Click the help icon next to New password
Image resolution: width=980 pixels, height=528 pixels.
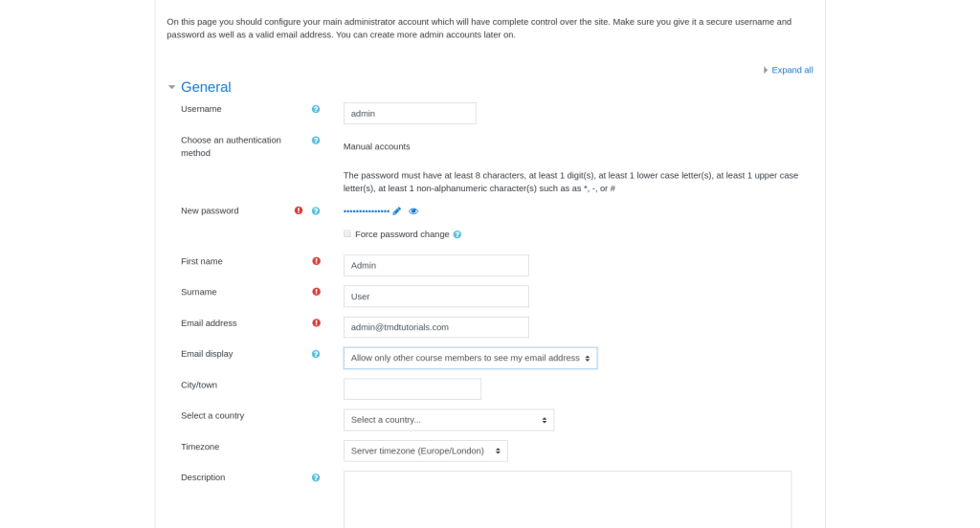coord(316,211)
